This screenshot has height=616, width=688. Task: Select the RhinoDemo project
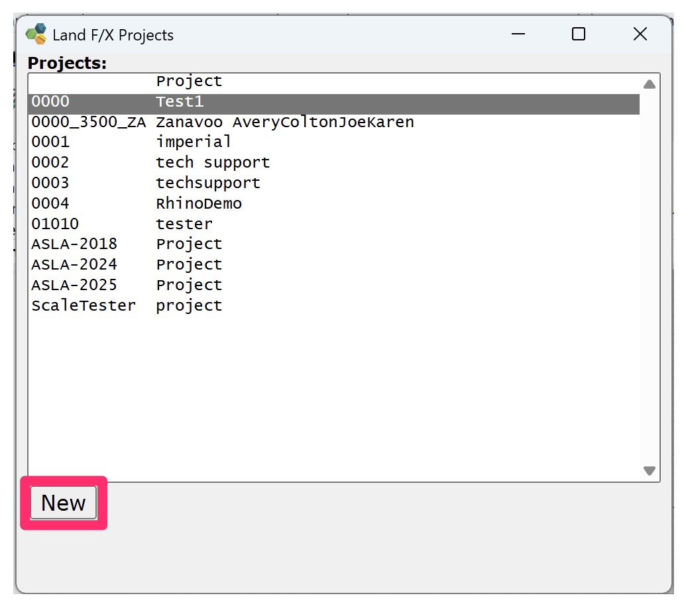(199, 203)
